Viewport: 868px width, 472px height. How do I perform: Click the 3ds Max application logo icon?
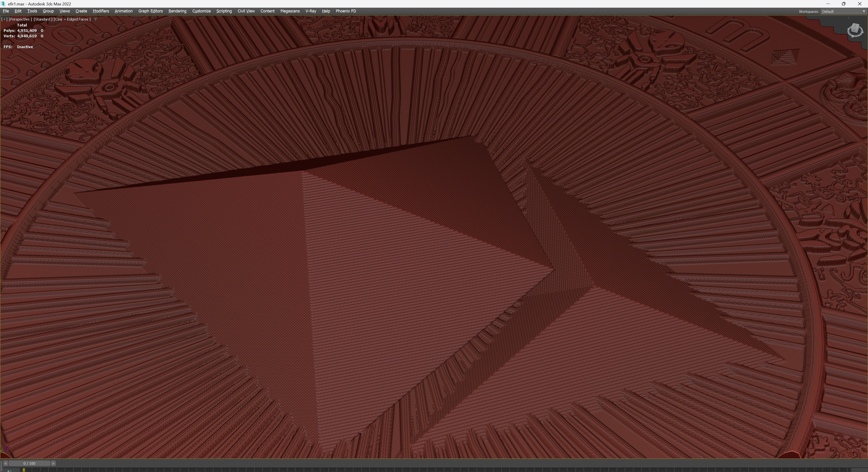point(3,4)
